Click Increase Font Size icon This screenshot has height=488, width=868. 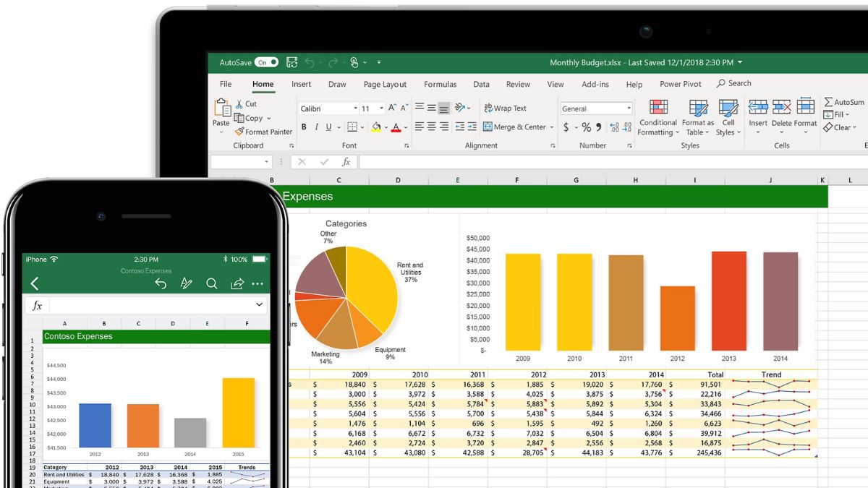pos(393,108)
